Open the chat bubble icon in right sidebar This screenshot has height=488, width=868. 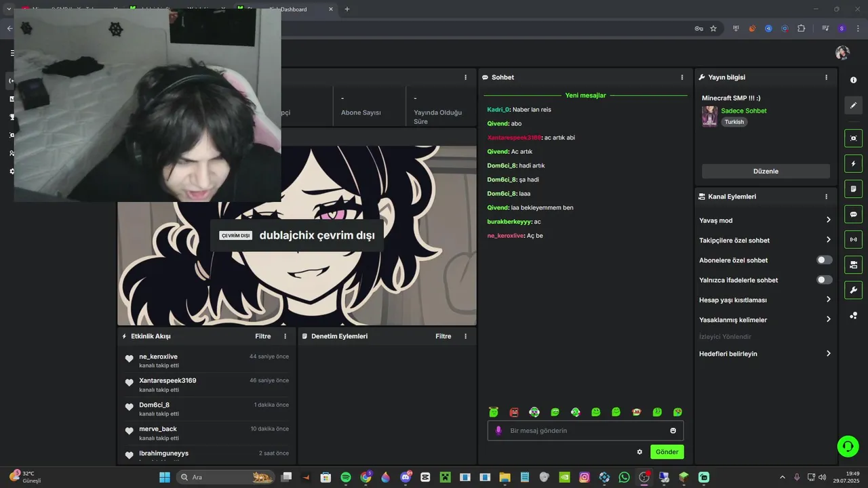click(853, 214)
